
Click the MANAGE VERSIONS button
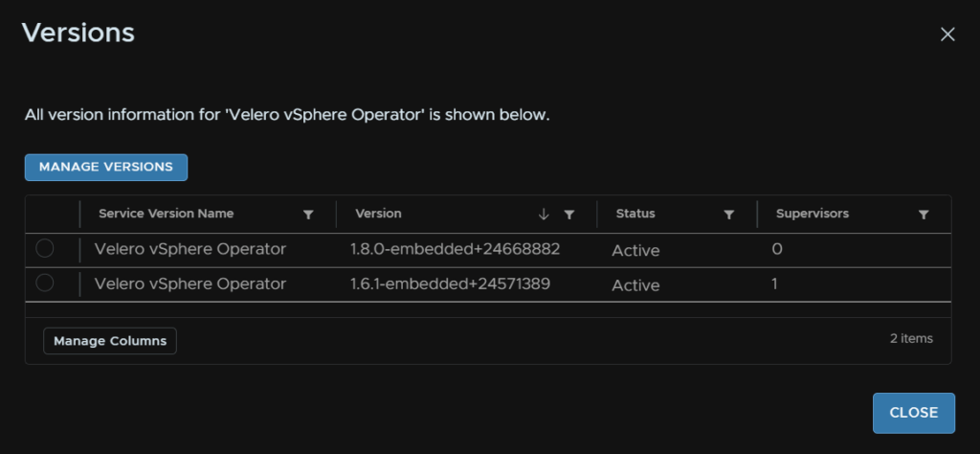(x=106, y=167)
